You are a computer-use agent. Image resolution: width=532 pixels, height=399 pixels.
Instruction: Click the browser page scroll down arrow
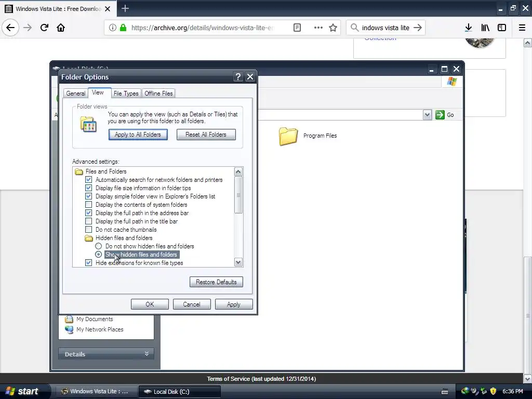527,378
